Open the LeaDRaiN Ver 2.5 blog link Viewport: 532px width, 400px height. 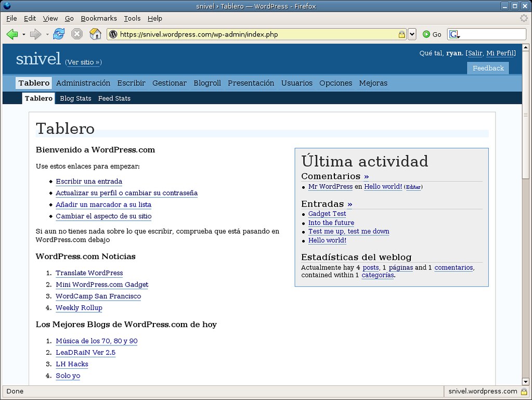pos(85,353)
